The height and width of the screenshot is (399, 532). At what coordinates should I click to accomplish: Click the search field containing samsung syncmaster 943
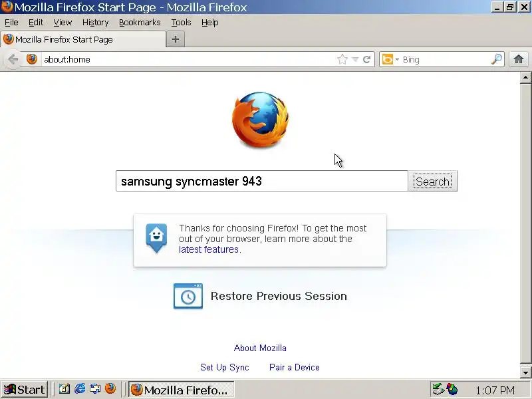click(x=261, y=181)
